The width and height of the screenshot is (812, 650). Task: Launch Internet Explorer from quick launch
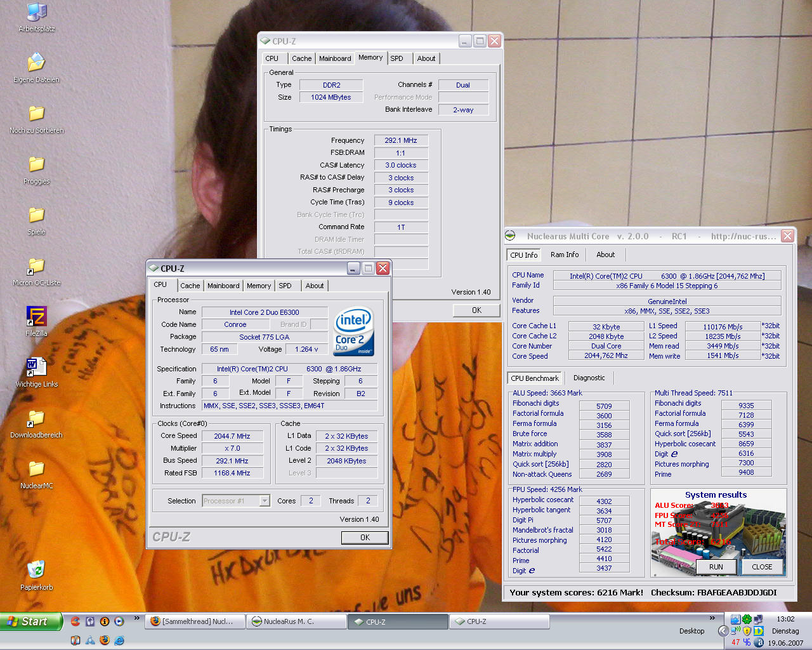coord(119,640)
